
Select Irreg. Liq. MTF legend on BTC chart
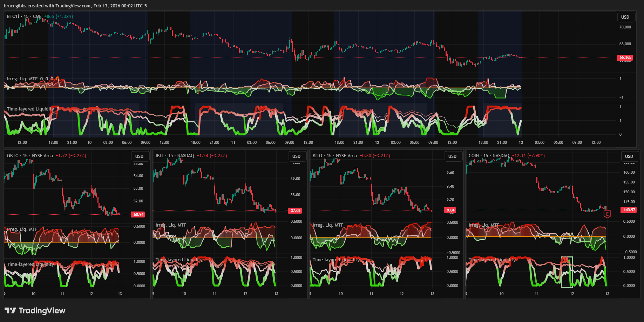coord(22,79)
